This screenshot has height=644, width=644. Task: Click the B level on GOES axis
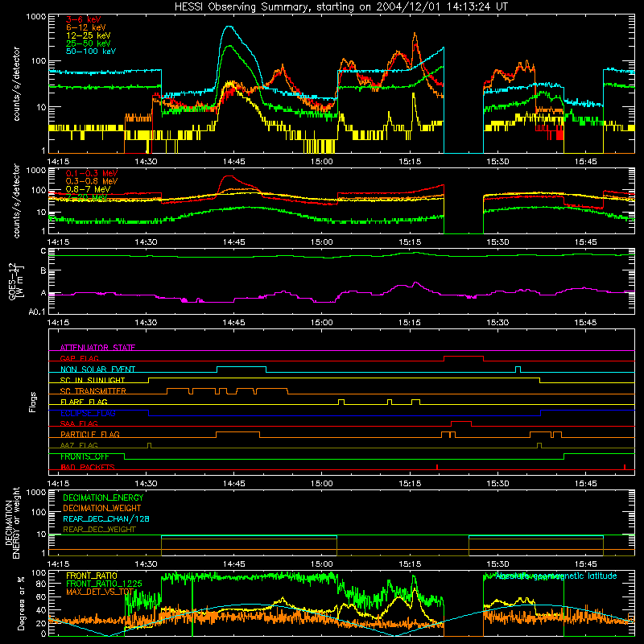click(x=43, y=271)
